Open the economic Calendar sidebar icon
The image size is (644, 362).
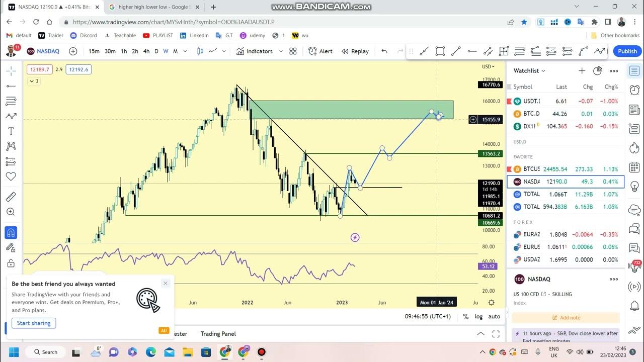634,167
